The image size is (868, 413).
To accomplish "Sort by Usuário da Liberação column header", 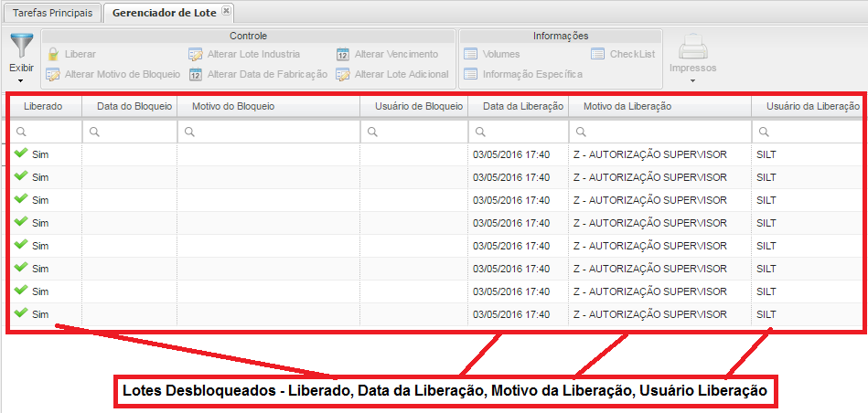I will pos(808,106).
